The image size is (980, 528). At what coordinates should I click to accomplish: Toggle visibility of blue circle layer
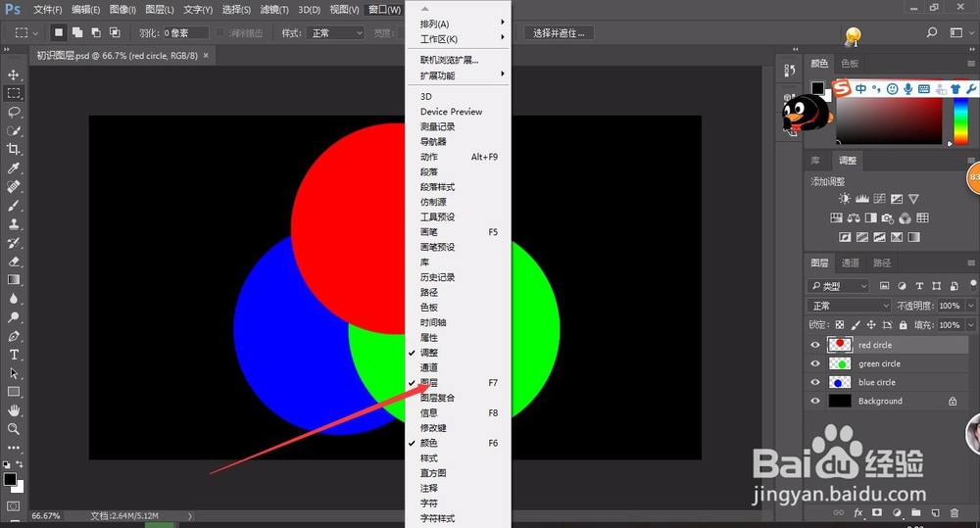pyautogui.click(x=815, y=382)
